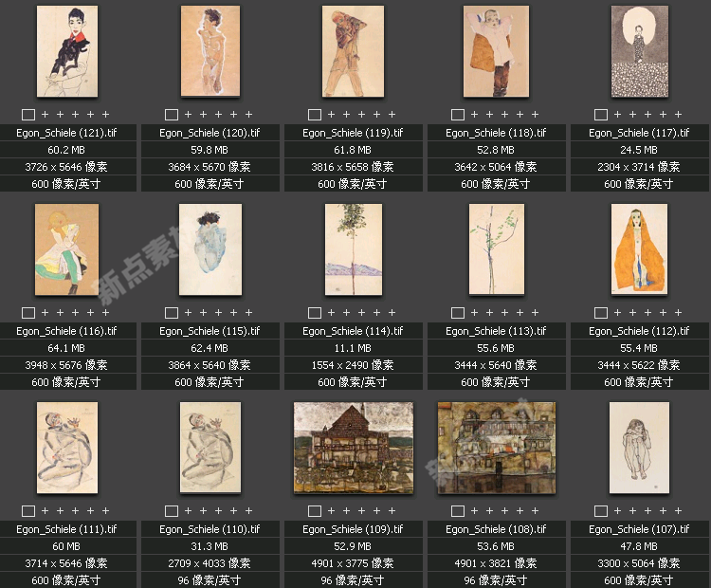Tick the checkbox under Egon_Schiele (121).tif

click(28, 115)
